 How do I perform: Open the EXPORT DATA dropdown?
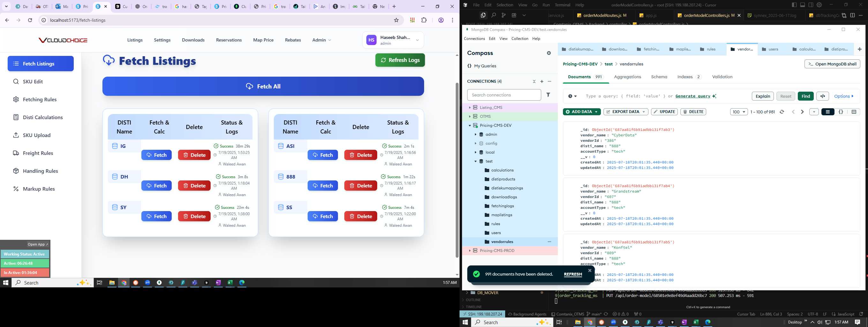click(x=626, y=112)
